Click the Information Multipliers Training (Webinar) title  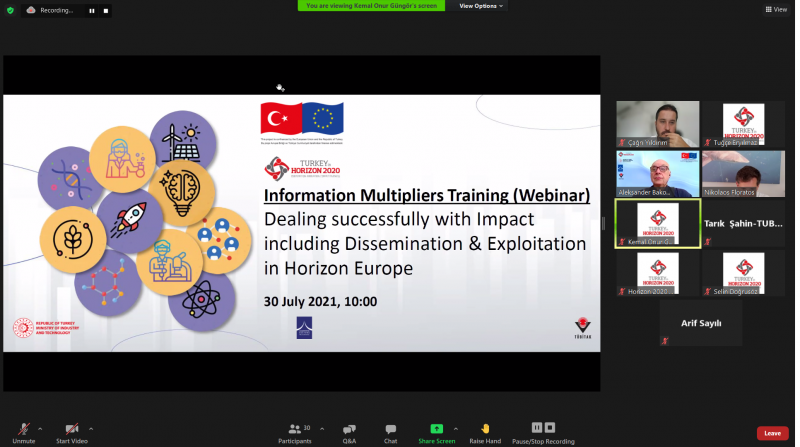coord(427,195)
